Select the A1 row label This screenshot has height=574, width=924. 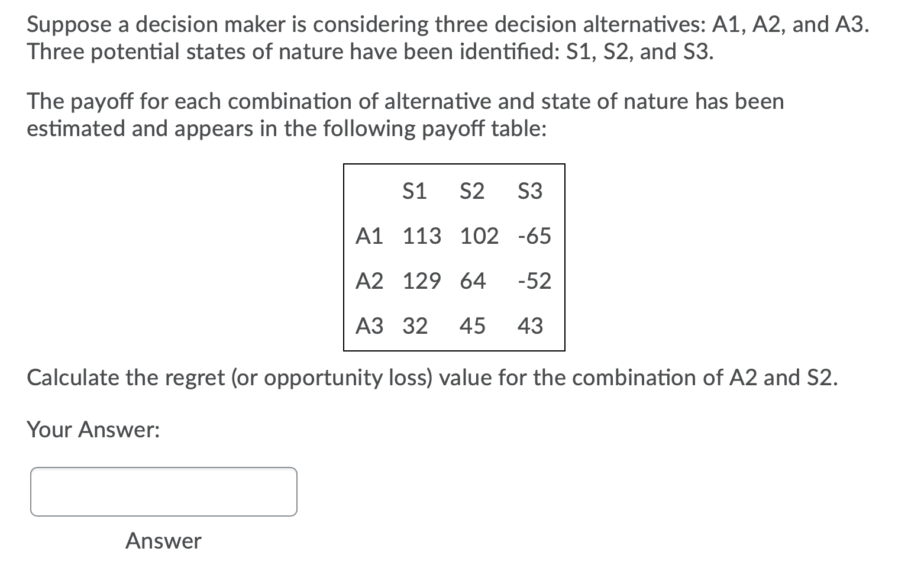370,236
